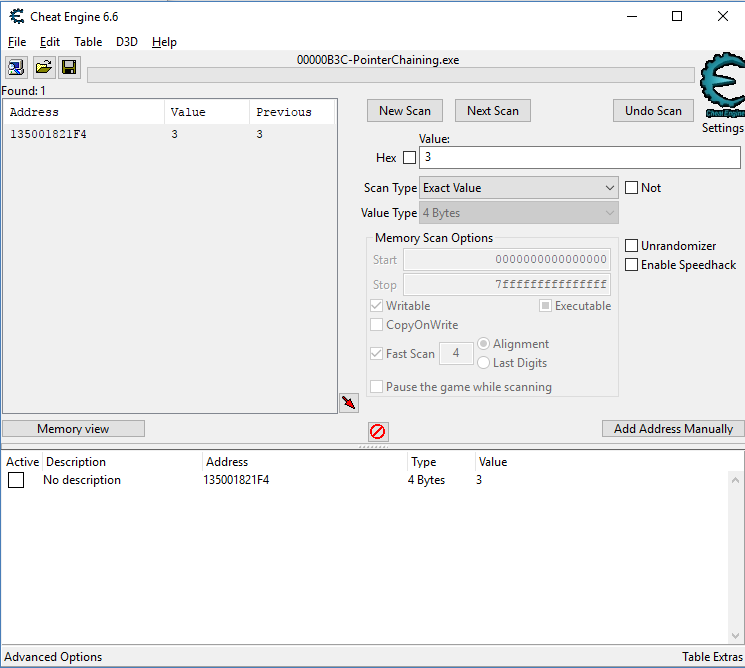Open the File menu

tap(17, 42)
